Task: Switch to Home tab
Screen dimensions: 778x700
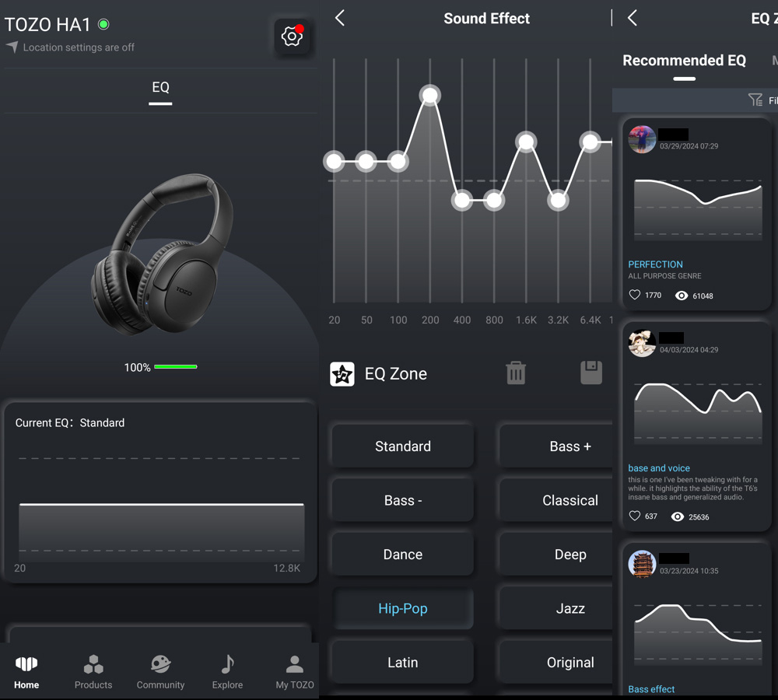Action: [26, 672]
